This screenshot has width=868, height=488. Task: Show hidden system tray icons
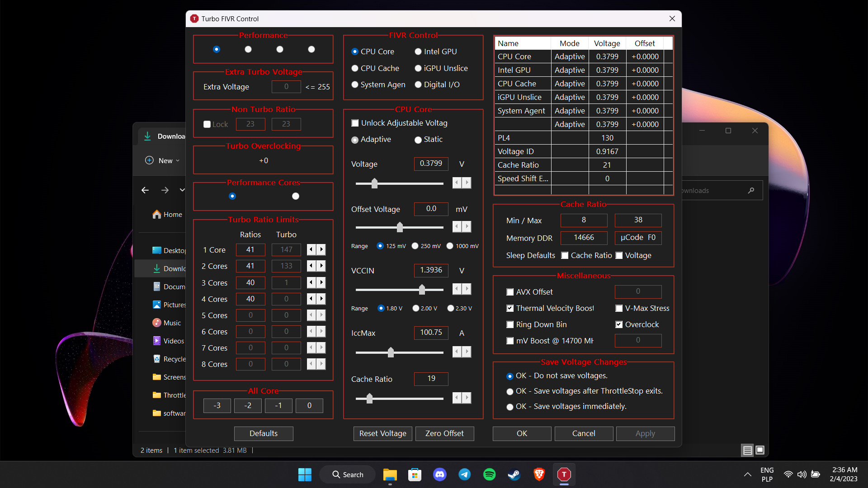coord(748,474)
